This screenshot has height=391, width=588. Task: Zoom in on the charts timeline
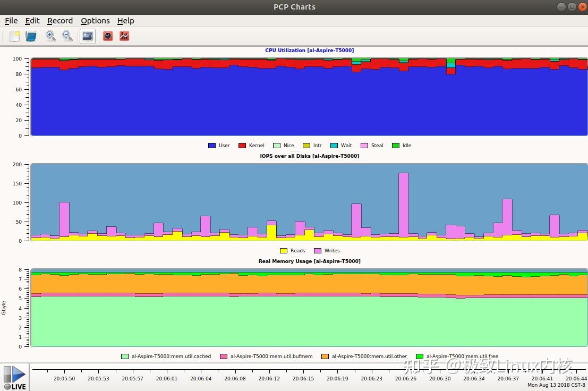[50, 36]
